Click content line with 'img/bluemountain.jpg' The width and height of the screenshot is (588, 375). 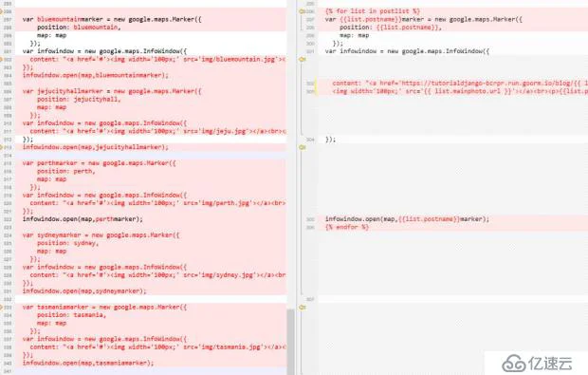click(x=157, y=59)
